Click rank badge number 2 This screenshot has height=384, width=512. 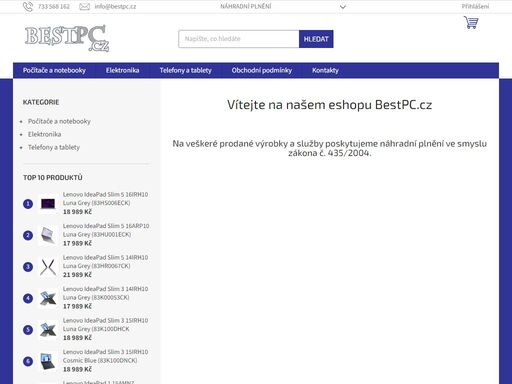28,235
